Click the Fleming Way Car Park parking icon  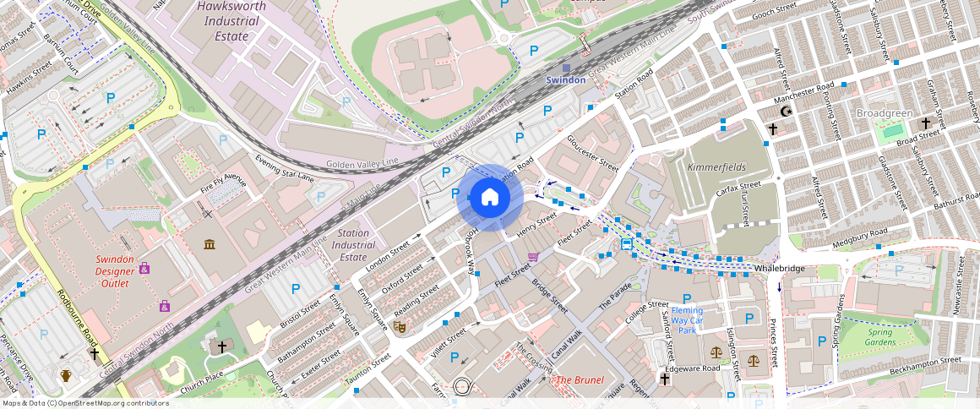point(687,299)
